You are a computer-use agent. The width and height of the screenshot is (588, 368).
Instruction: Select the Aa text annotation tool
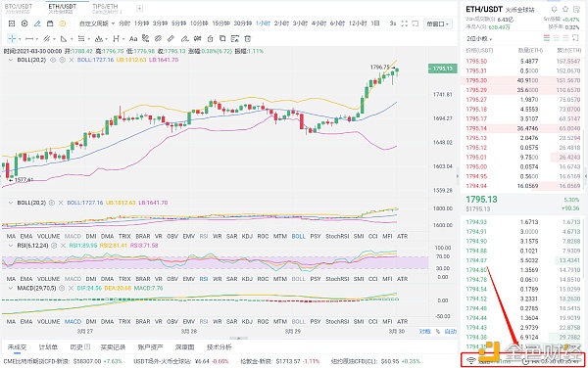133,38
